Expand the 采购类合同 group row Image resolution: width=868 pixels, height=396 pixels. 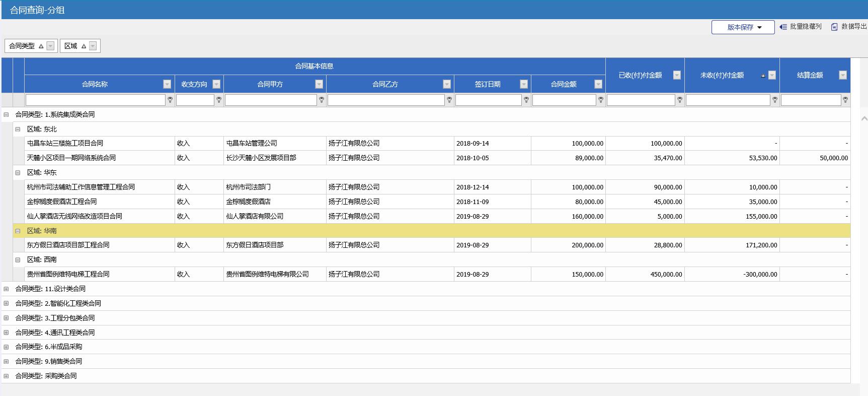point(6,376)
